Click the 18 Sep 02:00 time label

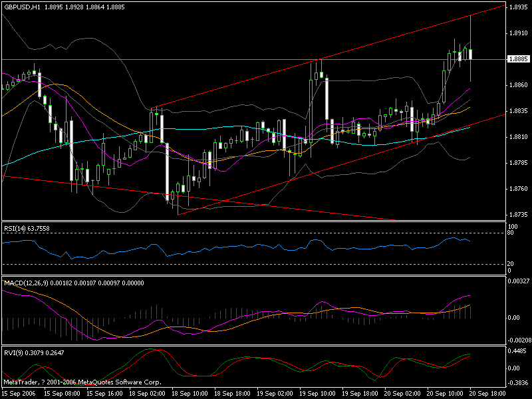point(147,394)
